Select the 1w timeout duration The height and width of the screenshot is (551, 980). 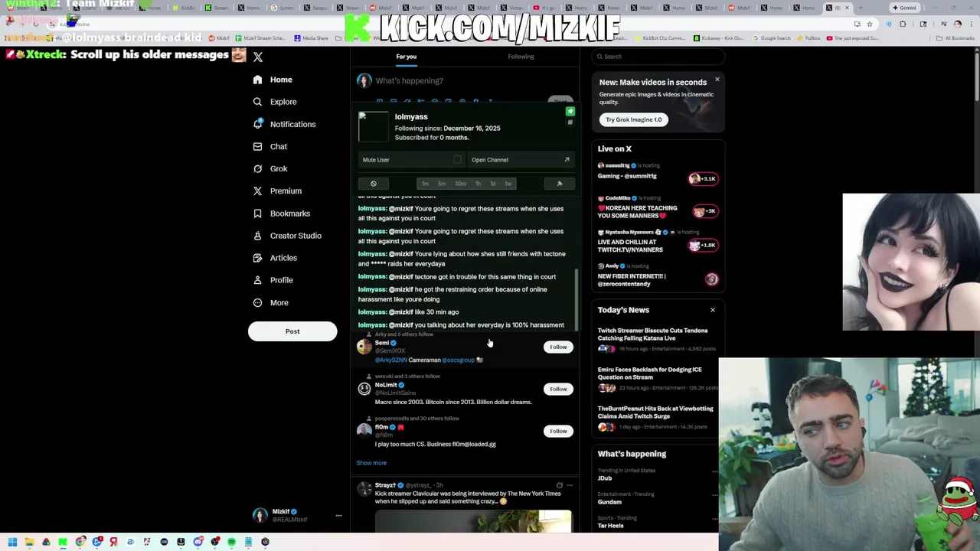coord(508,184)
